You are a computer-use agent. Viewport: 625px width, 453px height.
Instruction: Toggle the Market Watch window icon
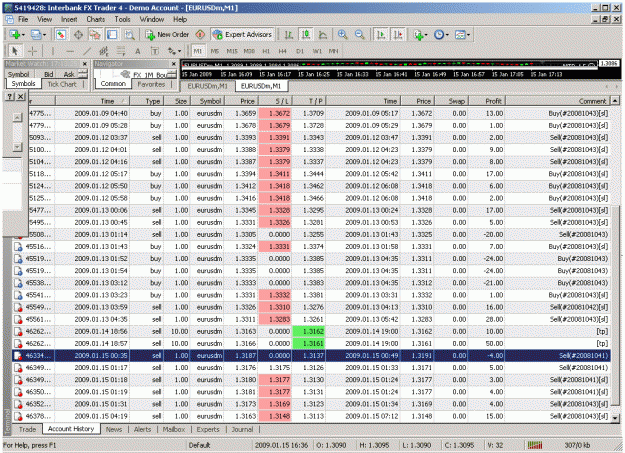pyautogui.click(x=61, y=35)
